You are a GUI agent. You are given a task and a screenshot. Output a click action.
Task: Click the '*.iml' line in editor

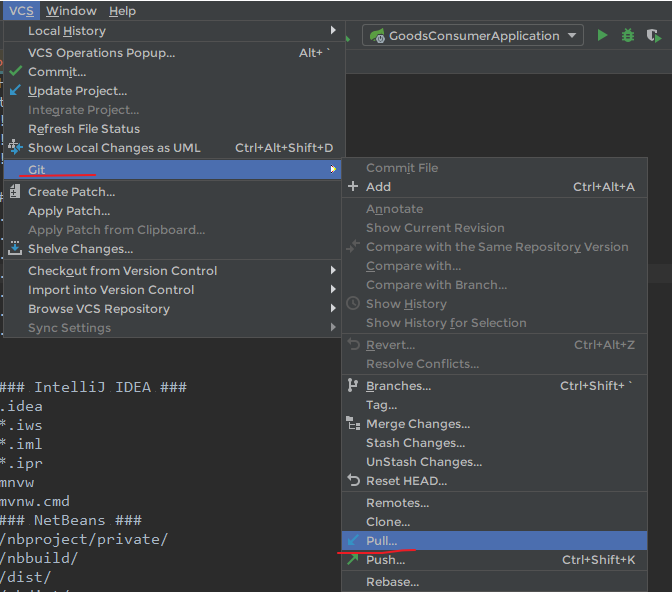point(21,444)
